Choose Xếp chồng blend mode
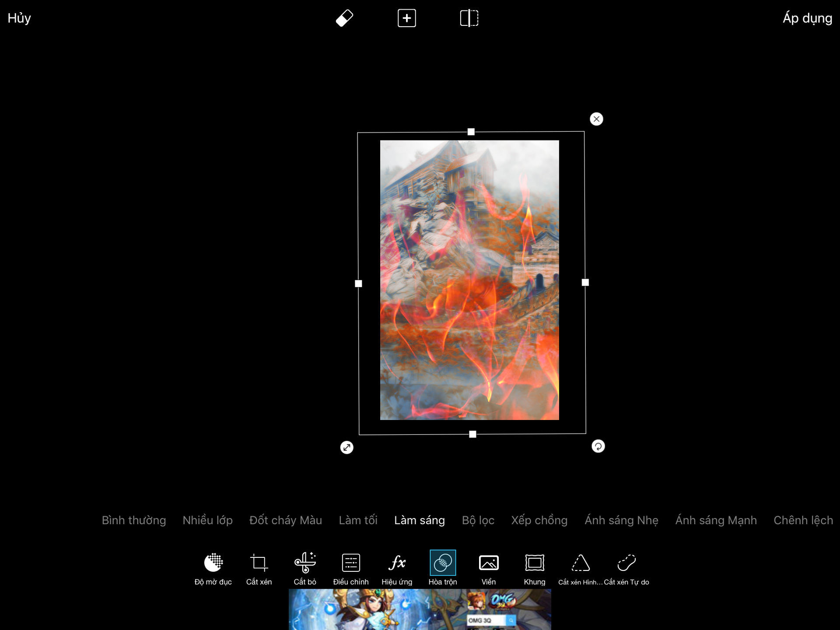This screenshot has width=840, height=630. click(x=539, y=520)
